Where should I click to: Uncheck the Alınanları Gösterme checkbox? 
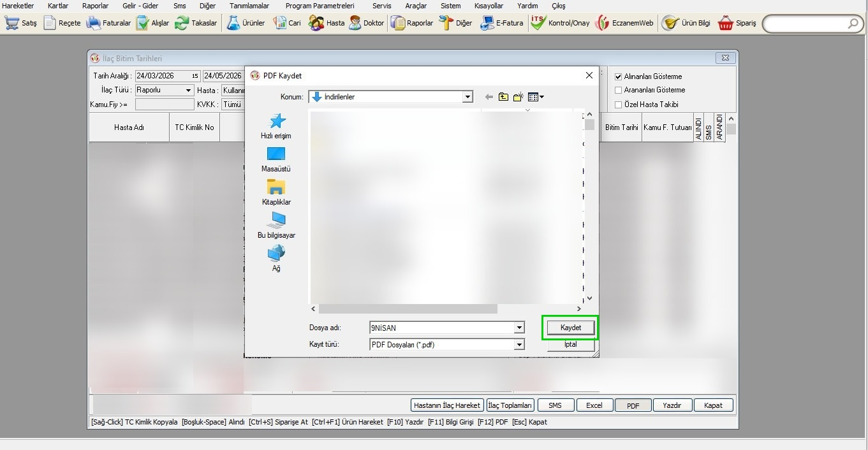(x=618, y=76)
